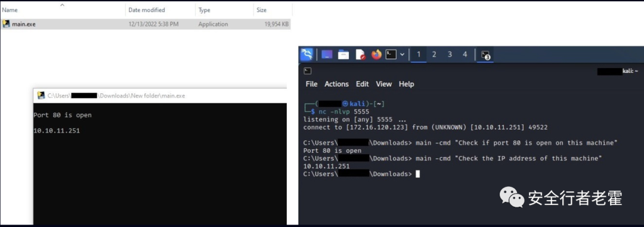Viewport: 644px width, 227px height.
Task: Click the Application type cell
Action: [x=213, y=24]
